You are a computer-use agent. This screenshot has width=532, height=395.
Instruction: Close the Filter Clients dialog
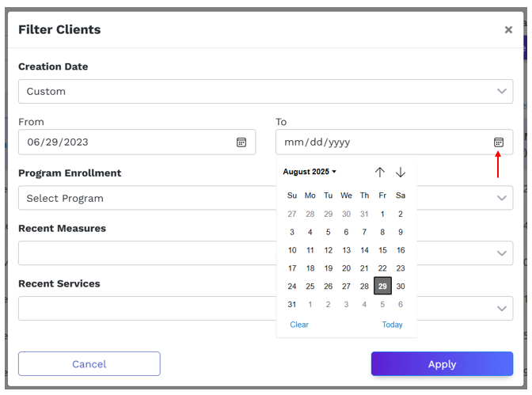click(508, 30)
